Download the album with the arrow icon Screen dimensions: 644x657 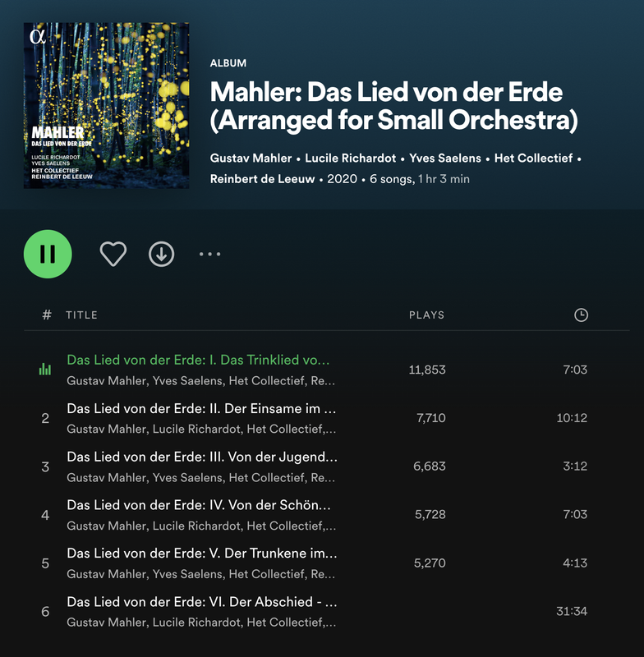coord(161,254)
